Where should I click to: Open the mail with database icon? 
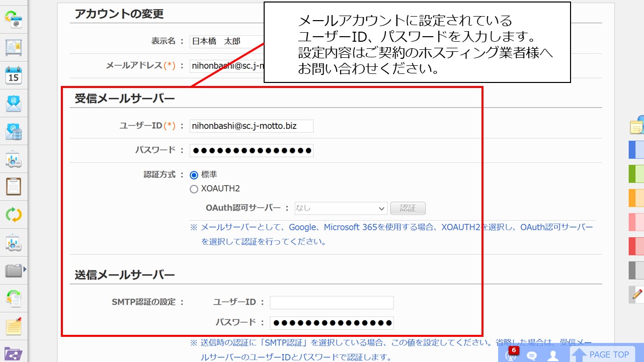[x=13, y=132]
